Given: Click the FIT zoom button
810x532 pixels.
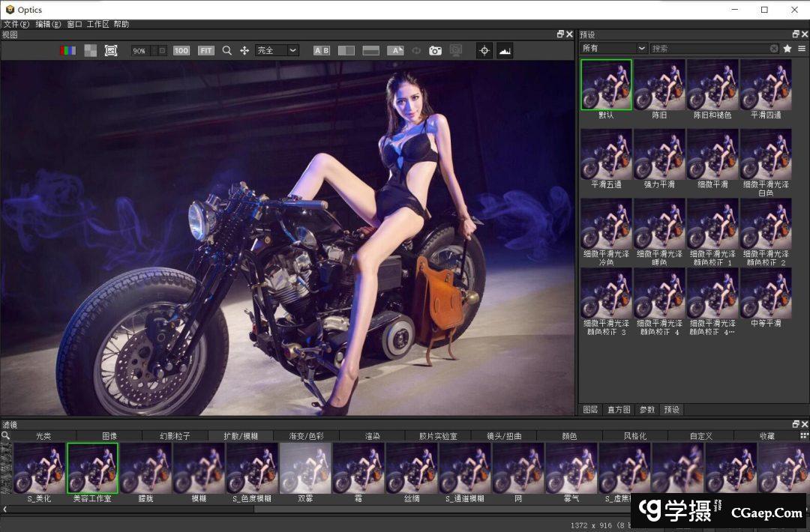Looking at the screenshot, I should pos(205,50).
